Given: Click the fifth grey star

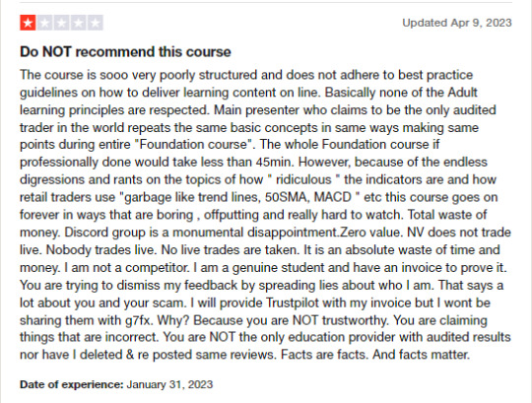Looking at the screenshot, I should 95,23.
